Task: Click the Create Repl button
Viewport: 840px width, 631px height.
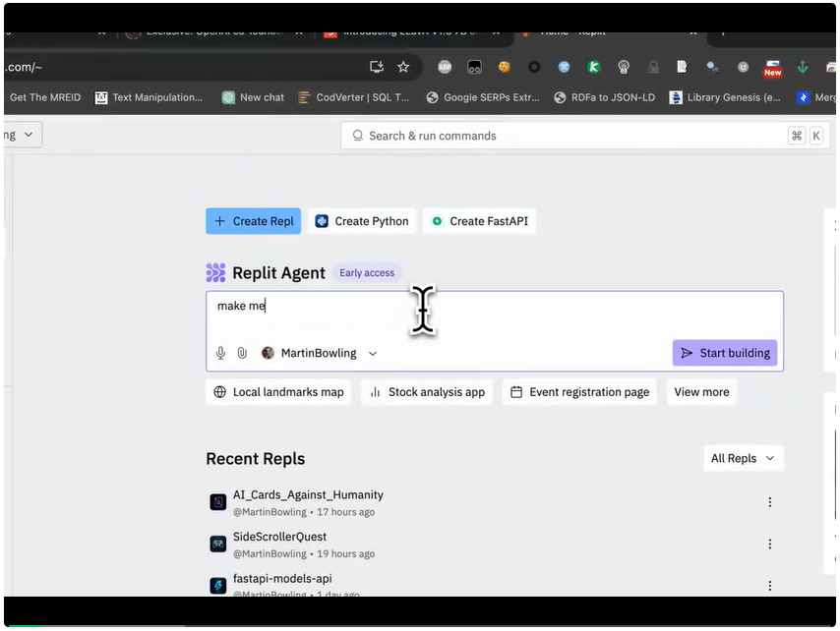Action: coord(253,221)
